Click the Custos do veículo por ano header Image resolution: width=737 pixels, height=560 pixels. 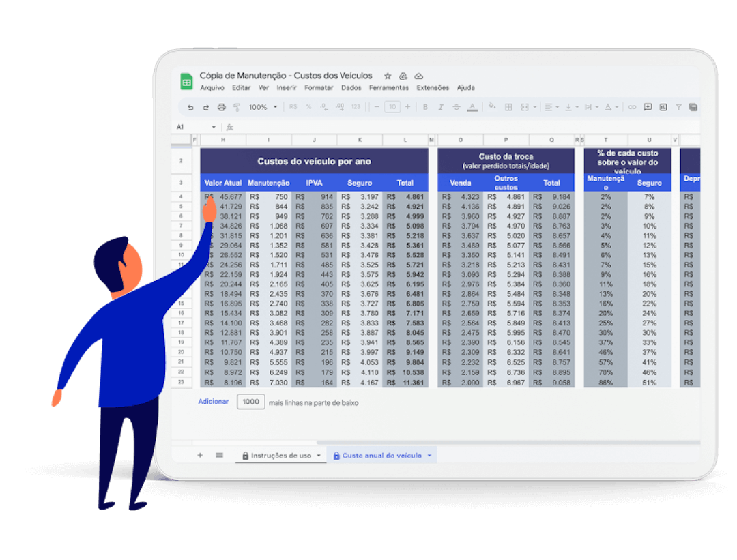(314, 161)
